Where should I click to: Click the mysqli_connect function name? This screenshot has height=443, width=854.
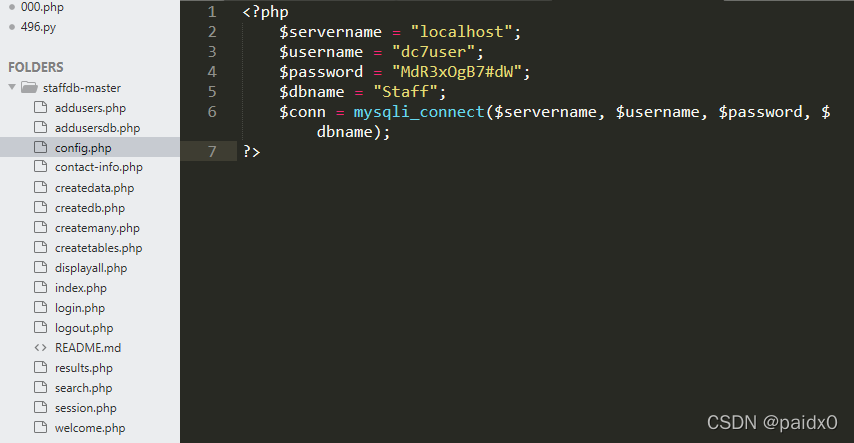coord(419,112)
